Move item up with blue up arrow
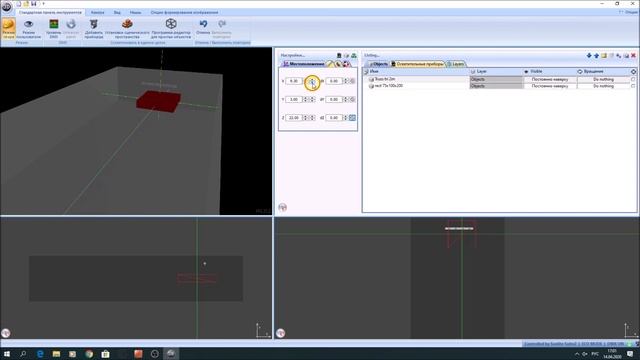Image resolution: width=640 pixels, height=360 pixels. (x=596, y=56)
